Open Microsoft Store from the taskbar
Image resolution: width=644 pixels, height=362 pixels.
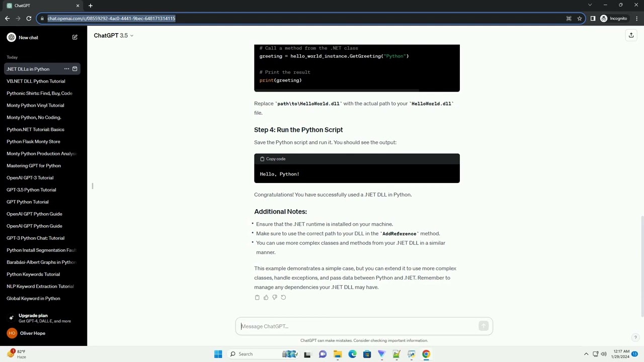(x=367, y=354)
